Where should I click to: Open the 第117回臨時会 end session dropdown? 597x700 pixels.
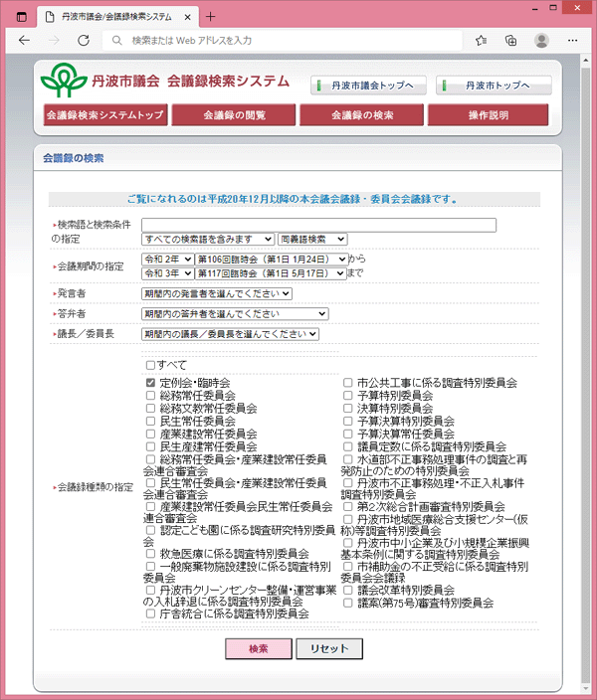click(271, 273)
